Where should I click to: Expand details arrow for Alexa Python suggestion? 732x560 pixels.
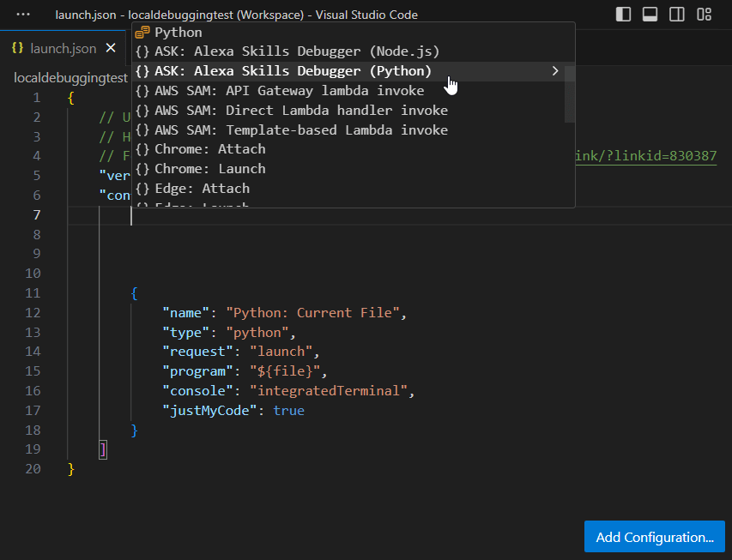tap(554, 71)
